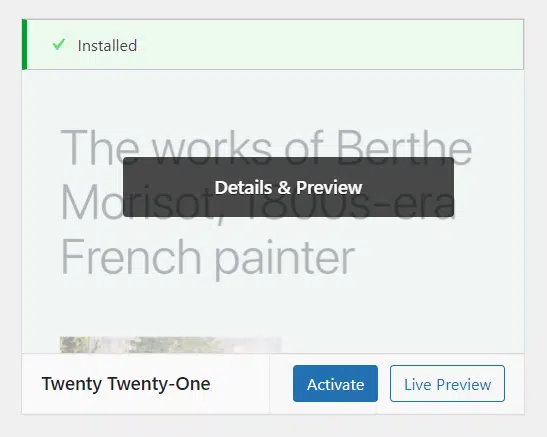Click the theme screenshot heading text
This screenshot has height=437, width=547.
[266, 202]
